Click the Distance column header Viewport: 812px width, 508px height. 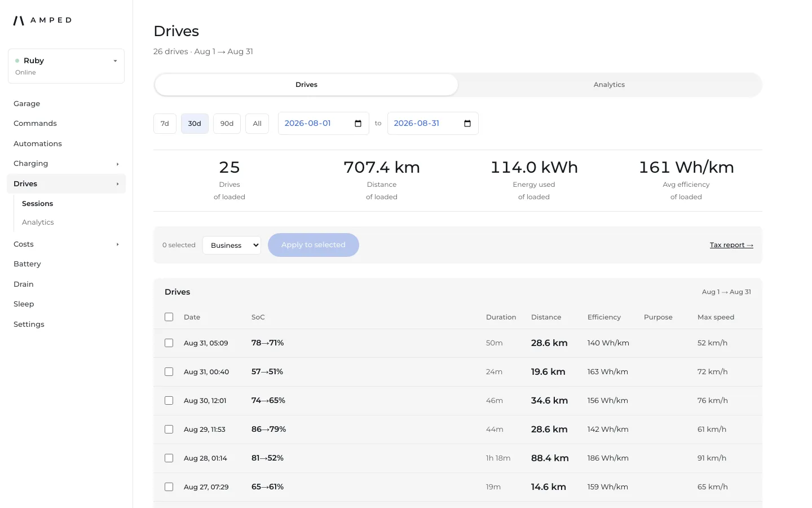coord(546,317)
